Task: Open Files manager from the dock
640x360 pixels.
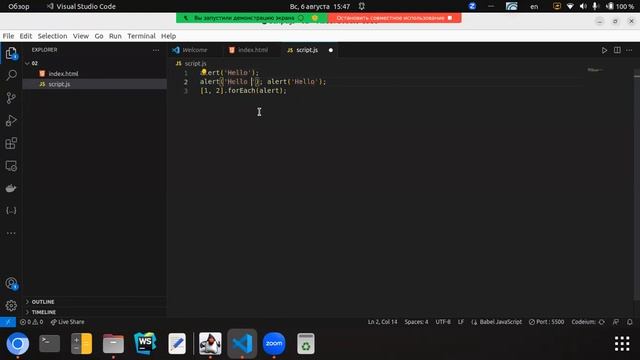Action: point(113,343)
